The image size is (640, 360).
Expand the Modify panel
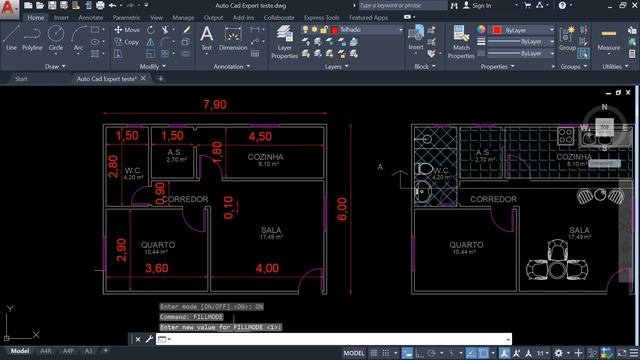153,67
